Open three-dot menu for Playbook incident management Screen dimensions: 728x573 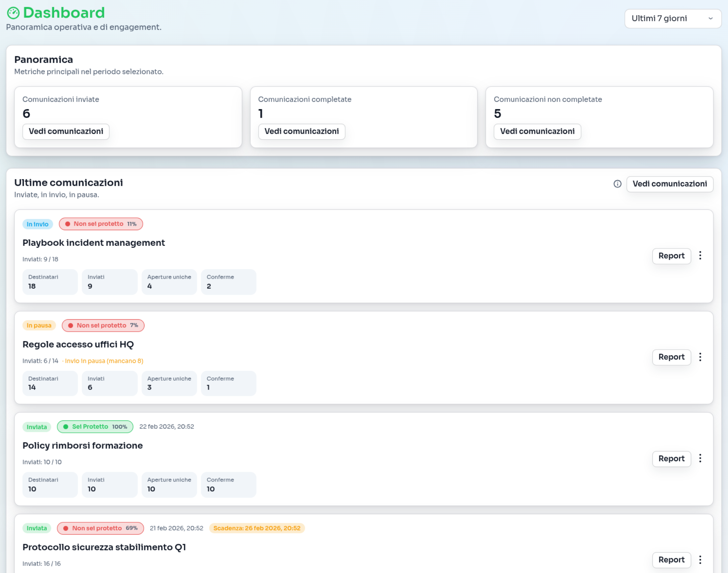point(700,256)
